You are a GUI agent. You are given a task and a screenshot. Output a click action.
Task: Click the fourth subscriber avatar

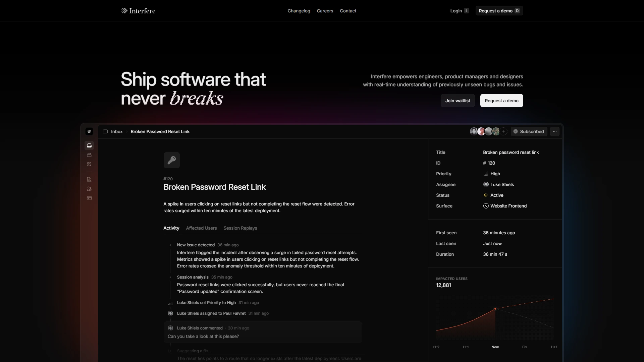[x=496, y=131]
